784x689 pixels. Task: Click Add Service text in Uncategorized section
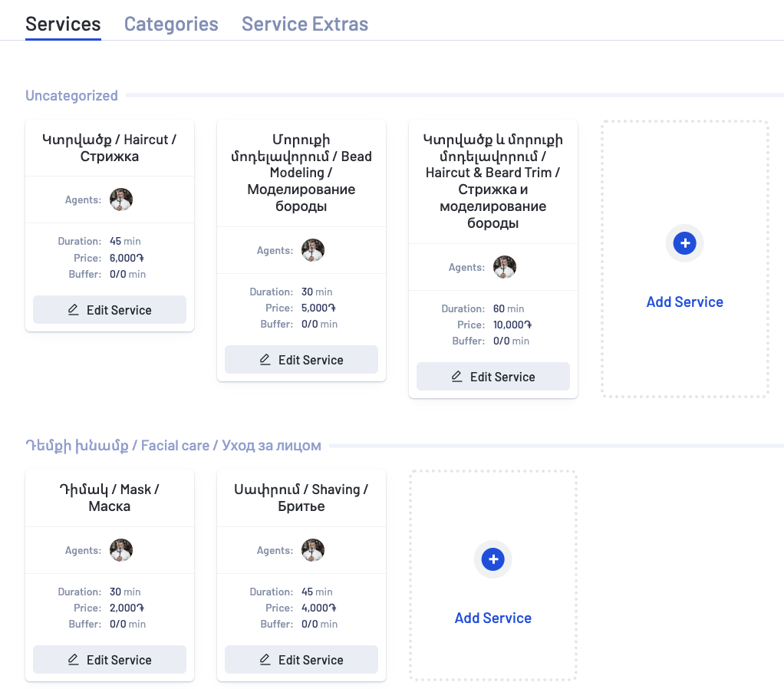[x=685, y=302]
